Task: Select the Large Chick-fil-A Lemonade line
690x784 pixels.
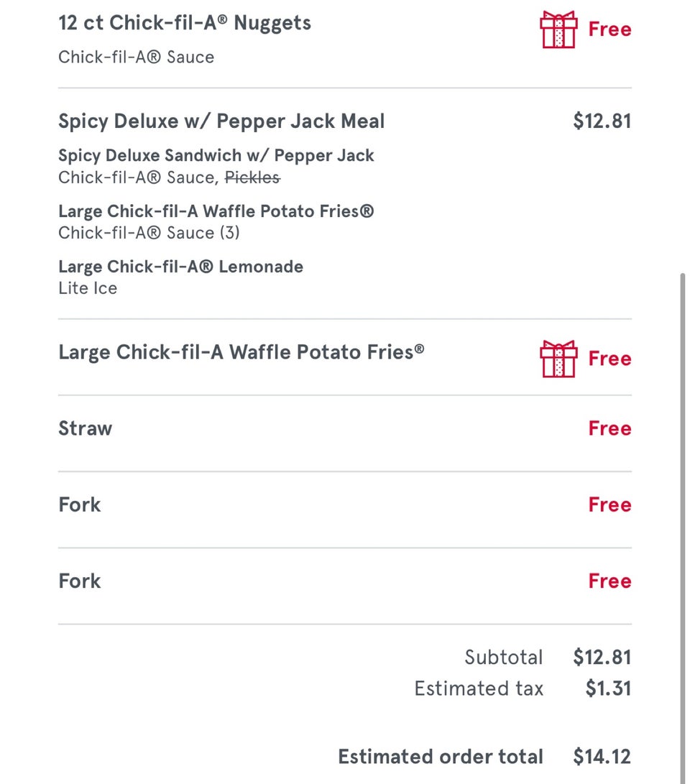Action: point(180,267)
